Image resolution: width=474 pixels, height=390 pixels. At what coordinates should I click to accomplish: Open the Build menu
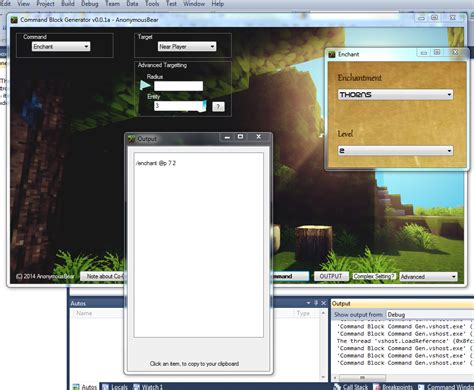[68, 4]
